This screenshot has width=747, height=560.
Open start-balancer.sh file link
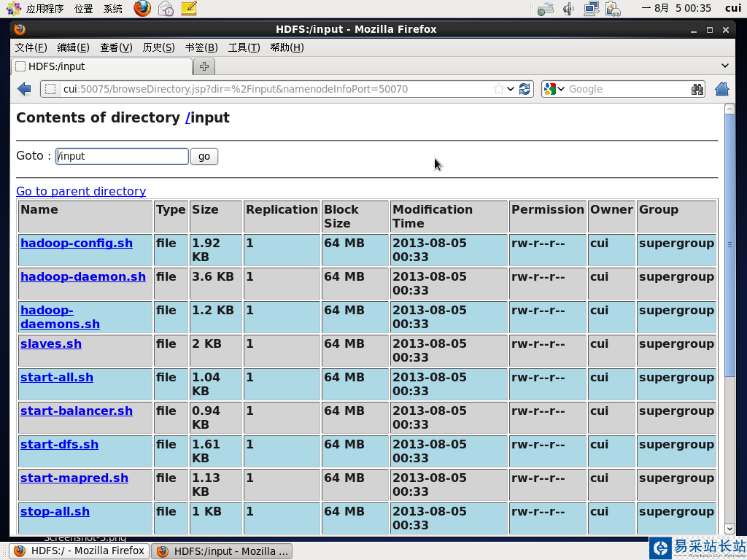[76, 411]
